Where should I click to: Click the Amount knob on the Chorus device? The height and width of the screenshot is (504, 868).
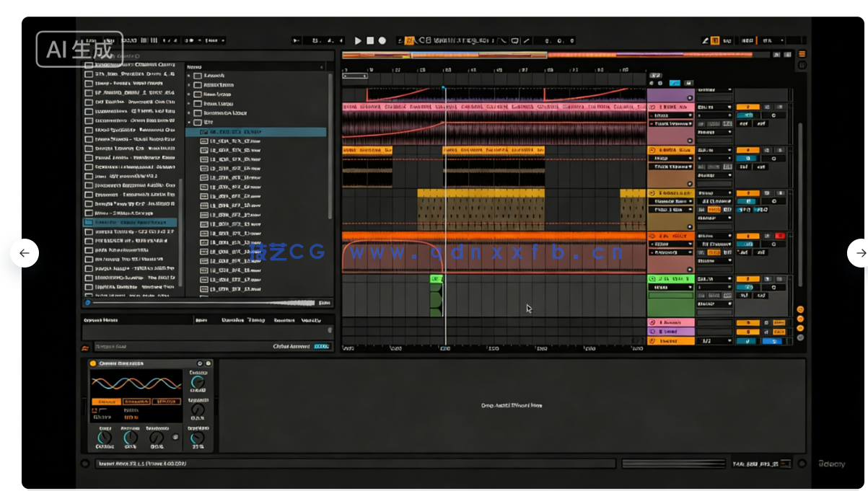coord(130,437)
